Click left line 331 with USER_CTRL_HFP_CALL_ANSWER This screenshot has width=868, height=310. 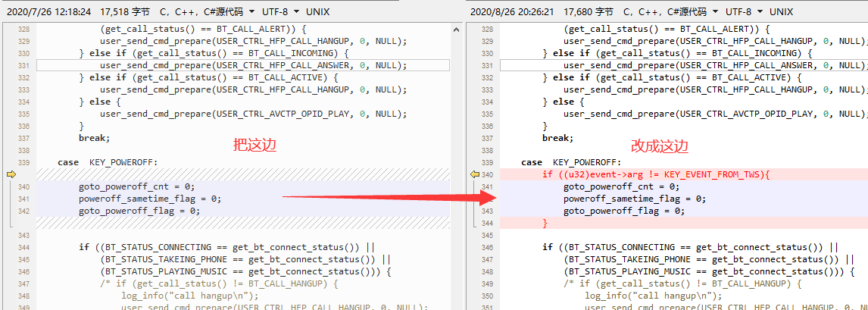253,65
